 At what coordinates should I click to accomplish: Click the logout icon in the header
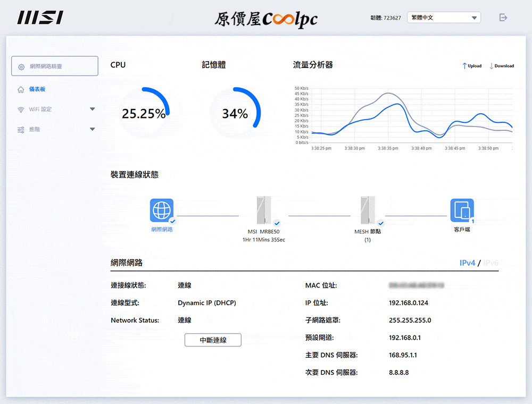(503, 18)
